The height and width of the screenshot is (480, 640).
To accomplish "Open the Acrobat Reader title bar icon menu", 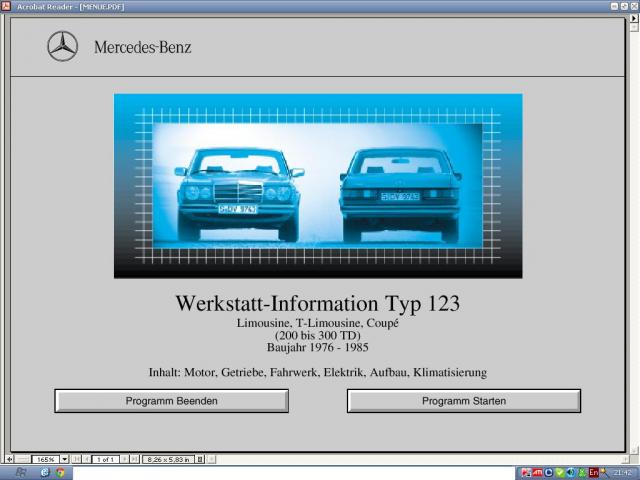I will (x=7, y=6).
